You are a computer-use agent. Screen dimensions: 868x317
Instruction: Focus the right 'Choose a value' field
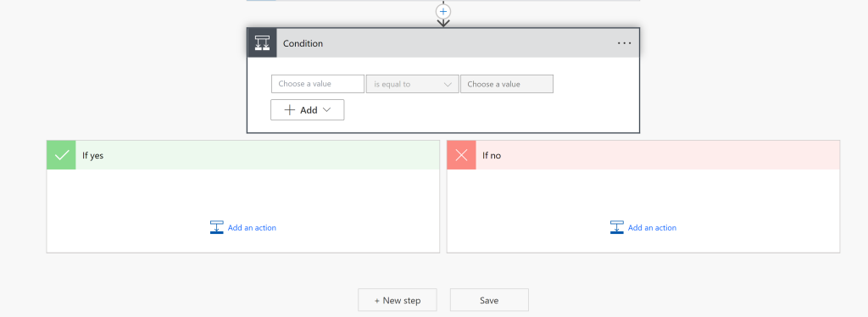(x=507, y=84)
